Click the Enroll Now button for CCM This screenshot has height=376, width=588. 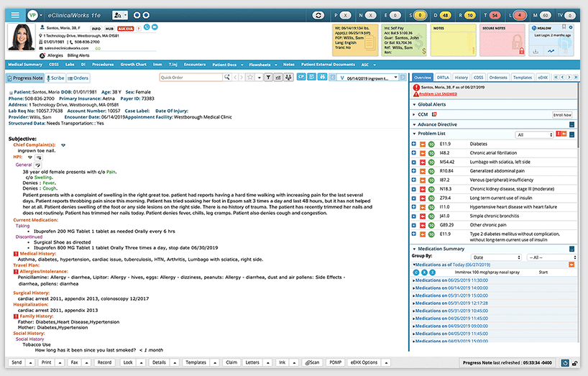click(562, 115)
